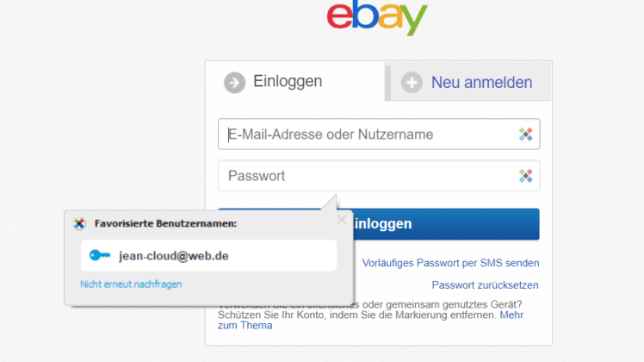The image size is (644, 362).
Task: Click the password manager logo in popup header
Action: click(79, 224)
